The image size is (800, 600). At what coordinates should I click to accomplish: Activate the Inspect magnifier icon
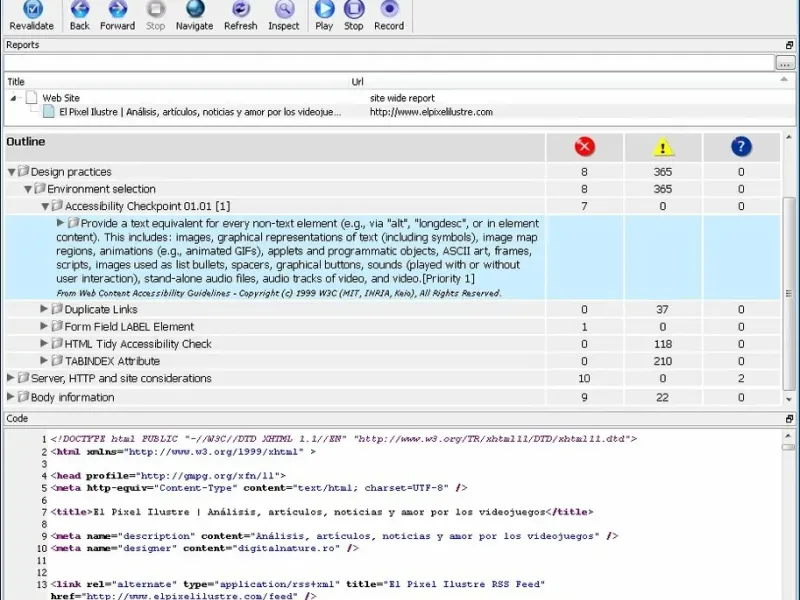coord(284,9)
